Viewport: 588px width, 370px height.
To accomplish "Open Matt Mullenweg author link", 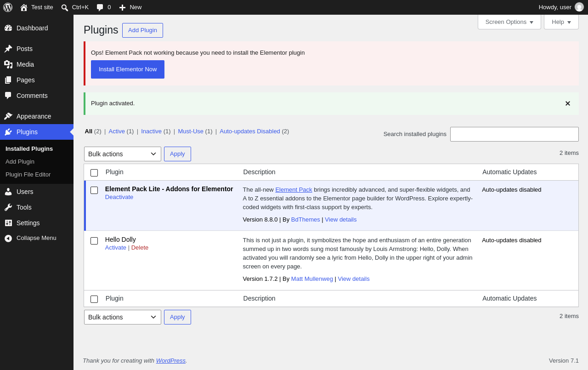I will (312, 279).
